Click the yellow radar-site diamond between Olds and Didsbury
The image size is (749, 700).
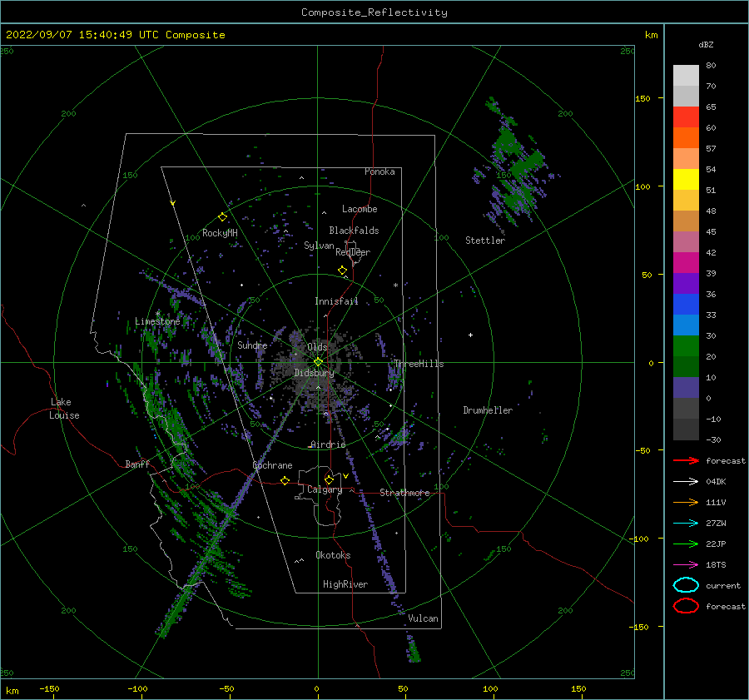click(x=318, y=362)
